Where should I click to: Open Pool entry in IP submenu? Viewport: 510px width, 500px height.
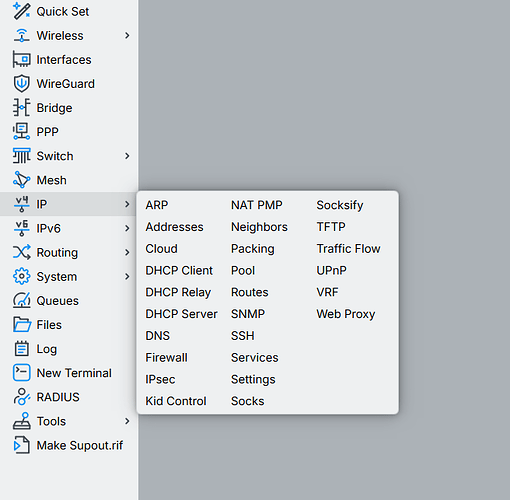243,270
